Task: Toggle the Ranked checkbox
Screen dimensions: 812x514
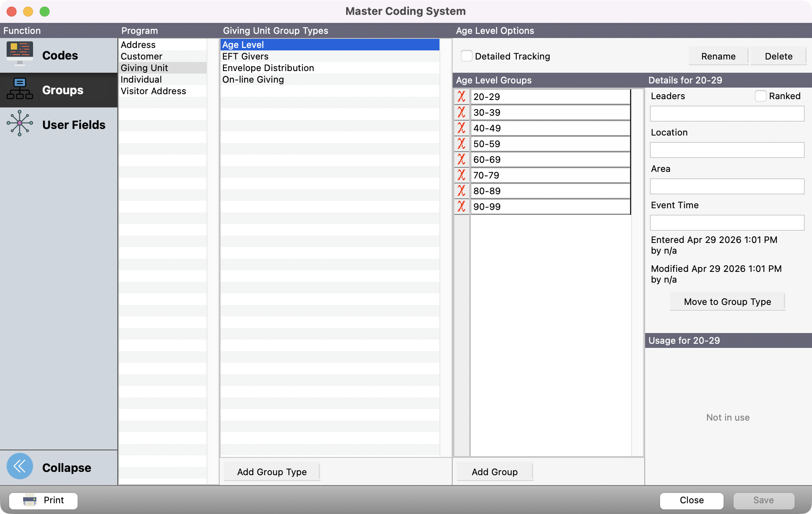Action: (761, 96)
